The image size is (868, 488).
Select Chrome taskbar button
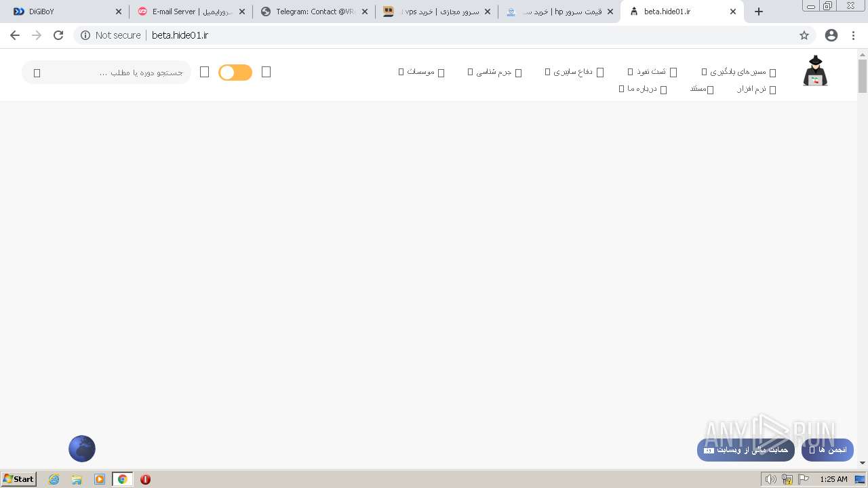pyautogui.click(x=123, y=479)
